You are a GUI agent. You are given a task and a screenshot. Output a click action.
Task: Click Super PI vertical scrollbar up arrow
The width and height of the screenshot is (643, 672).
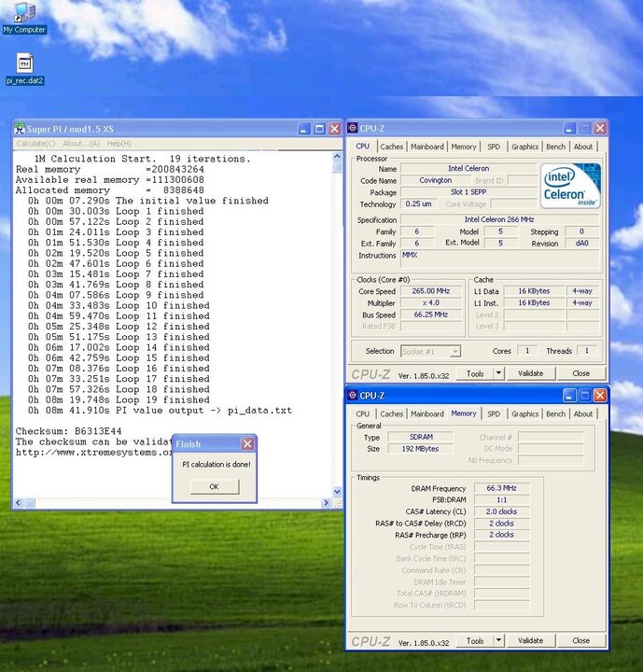[337, 157]
